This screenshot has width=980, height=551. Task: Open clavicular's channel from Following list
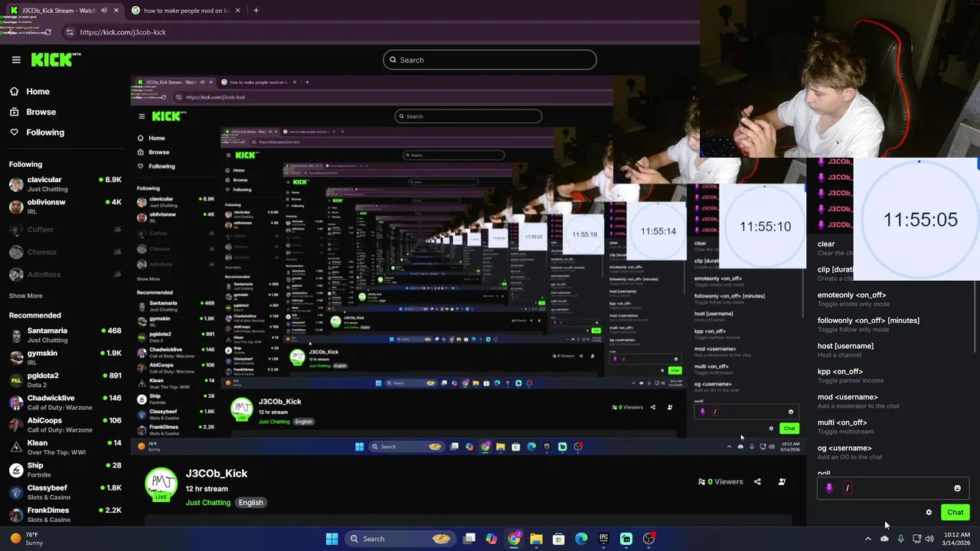64,184
